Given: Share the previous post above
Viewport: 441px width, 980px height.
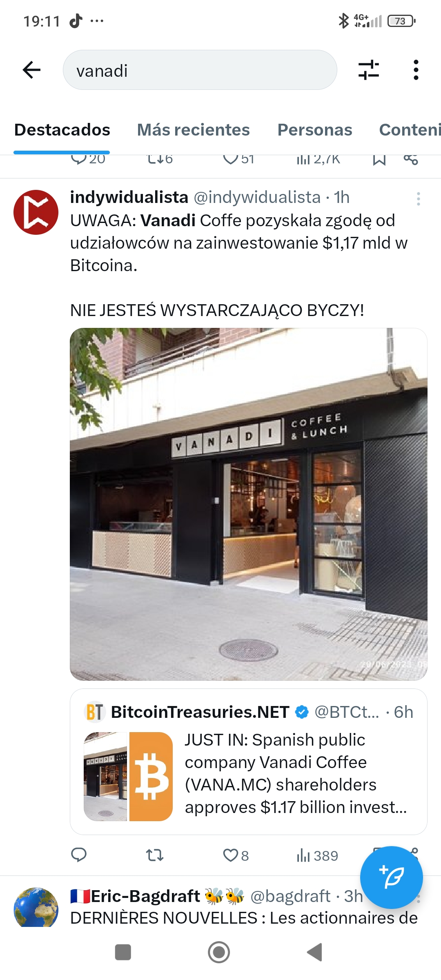Looking at the screenshot, I should click(411, 160).
